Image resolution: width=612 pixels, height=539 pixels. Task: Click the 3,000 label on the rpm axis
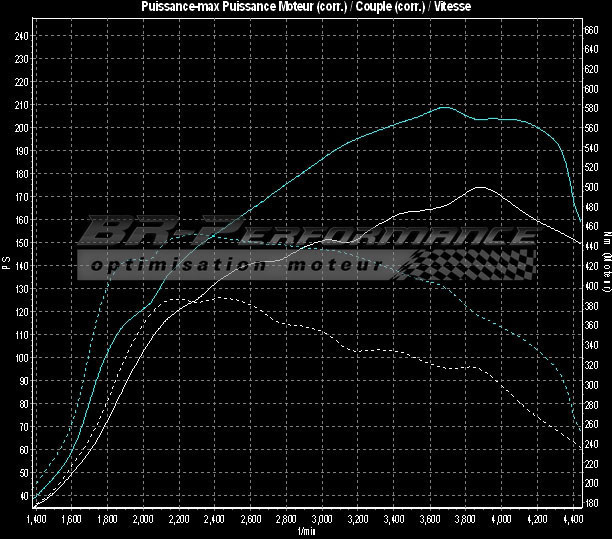(323, 520)
